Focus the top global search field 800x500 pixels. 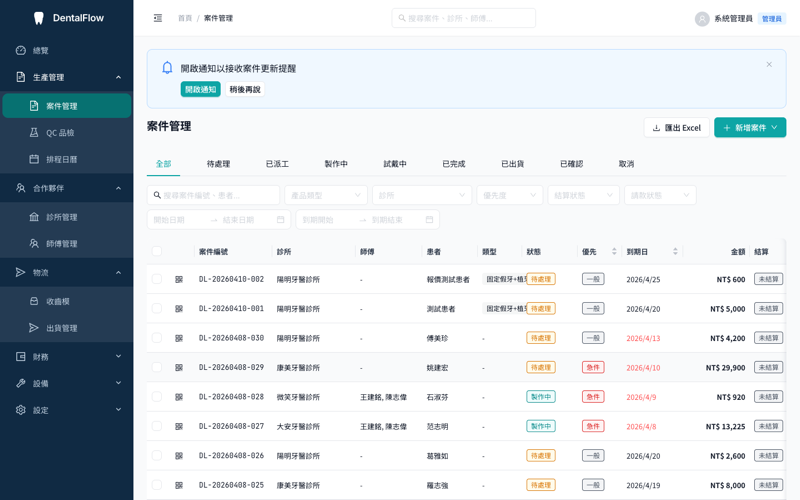(464, 18)
